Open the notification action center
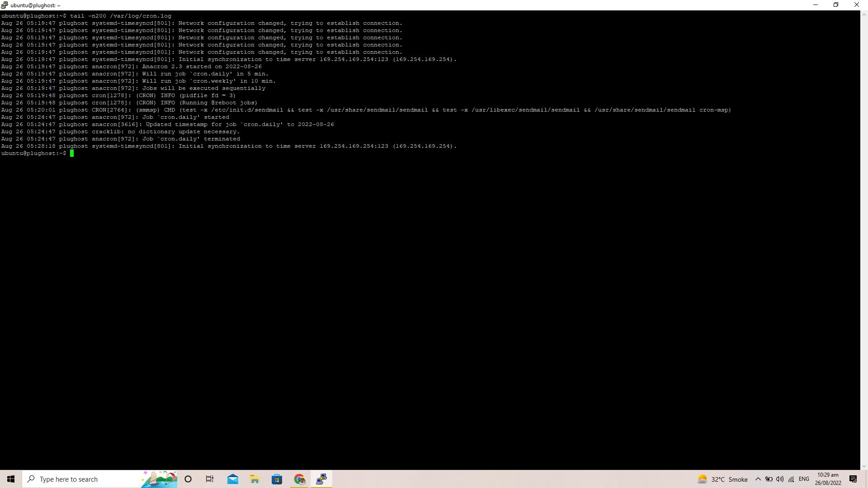The image size is (868, 488). (853, 479)
